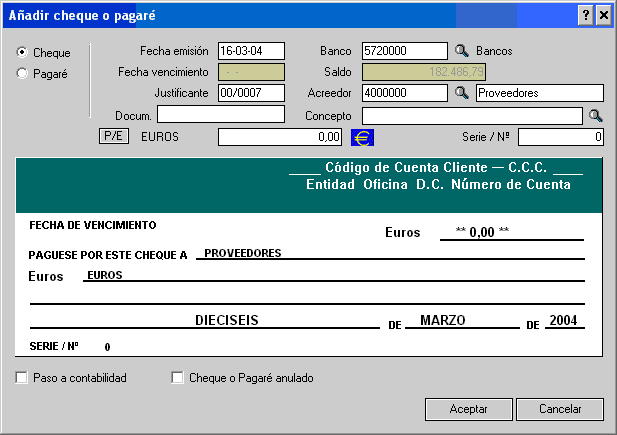Click the Fecha emisión date field

tap(251, 51)
